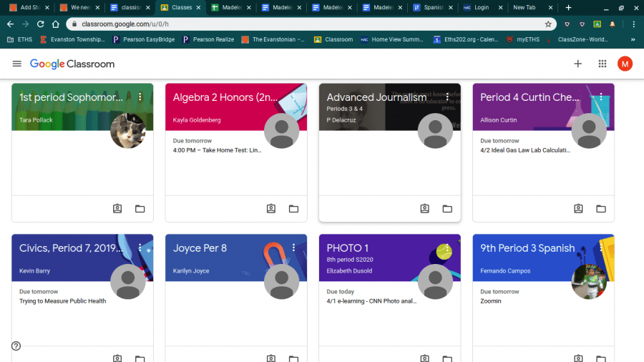The image size is (644, 362).
Task: Open the CNN Photo analysis assignment
Action: pyautogui.click(x=371, y=301)
